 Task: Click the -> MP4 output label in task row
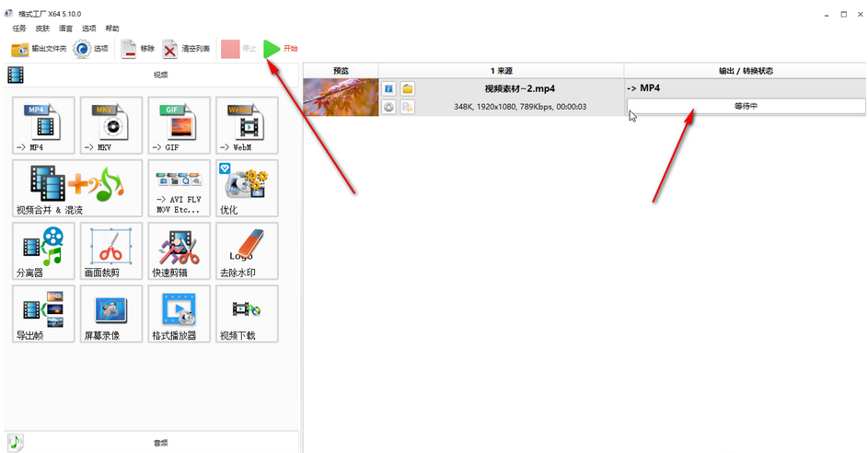coord(643,88)
